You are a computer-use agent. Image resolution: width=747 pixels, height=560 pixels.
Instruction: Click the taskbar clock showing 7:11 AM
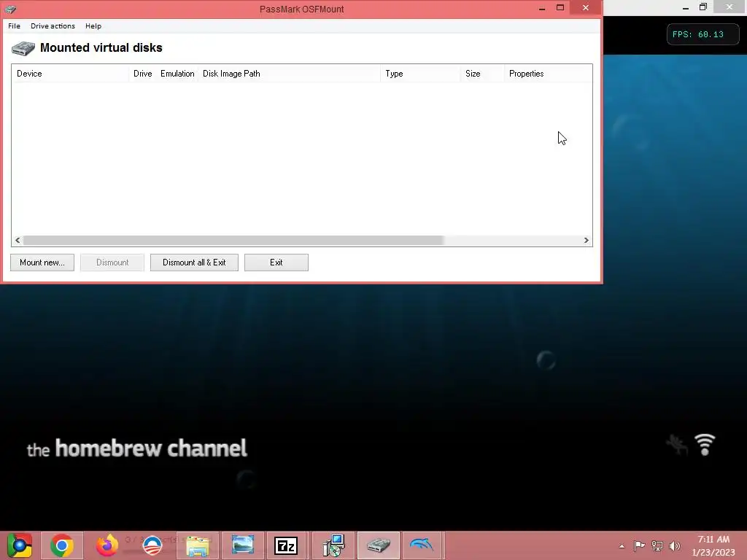click(713, 545)
